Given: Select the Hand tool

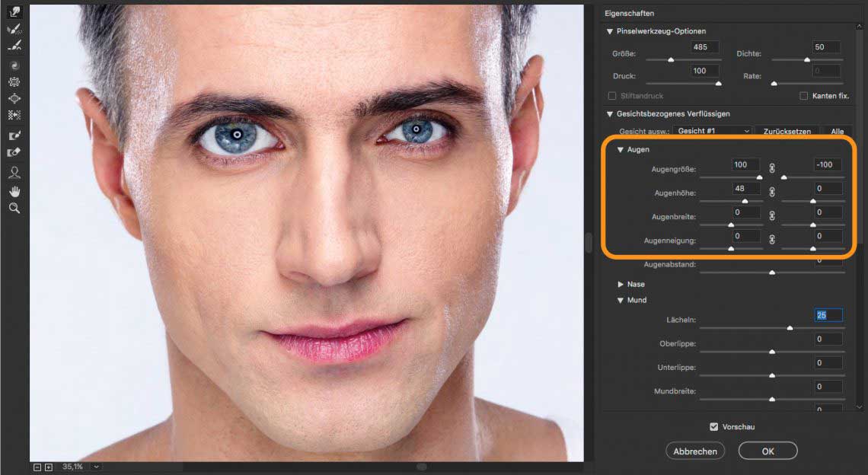Looking at the screenshot, I should (x=14, y=190).
